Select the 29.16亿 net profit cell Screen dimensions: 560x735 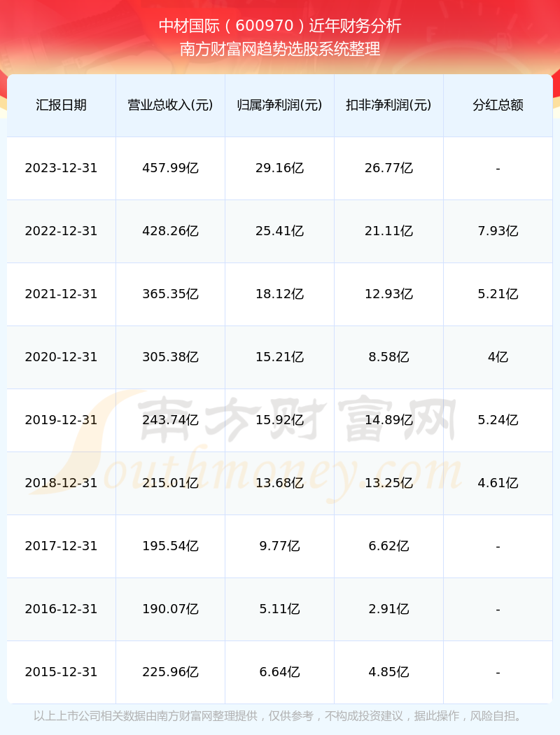pyautogui.click(x=280, y=168)
